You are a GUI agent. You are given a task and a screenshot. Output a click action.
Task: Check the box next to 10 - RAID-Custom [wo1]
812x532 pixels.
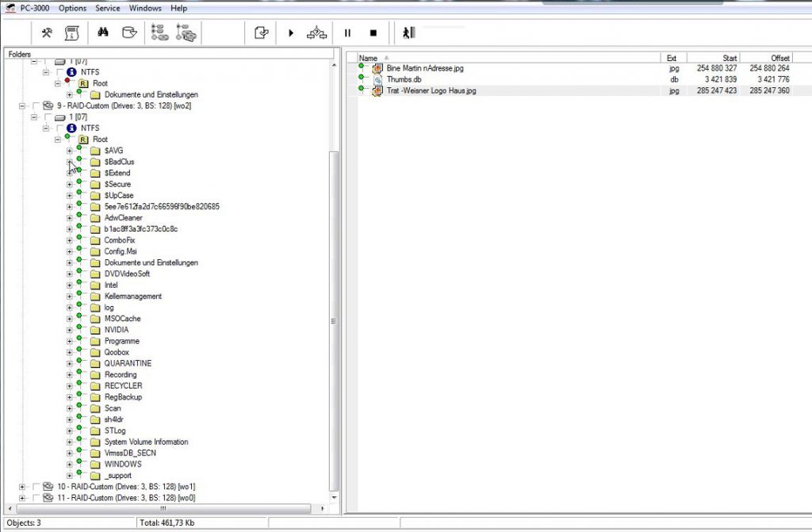tap(36, 487)
